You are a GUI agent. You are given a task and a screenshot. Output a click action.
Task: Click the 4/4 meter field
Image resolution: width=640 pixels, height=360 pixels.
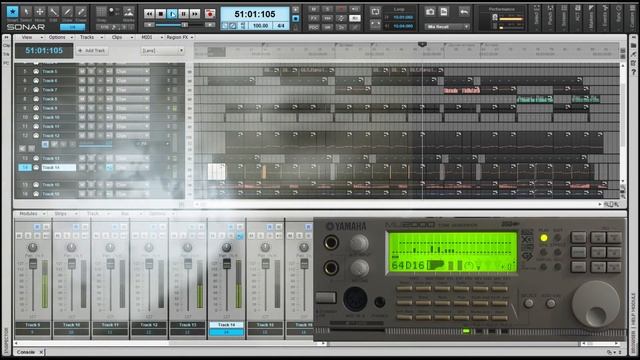[281, 26]
